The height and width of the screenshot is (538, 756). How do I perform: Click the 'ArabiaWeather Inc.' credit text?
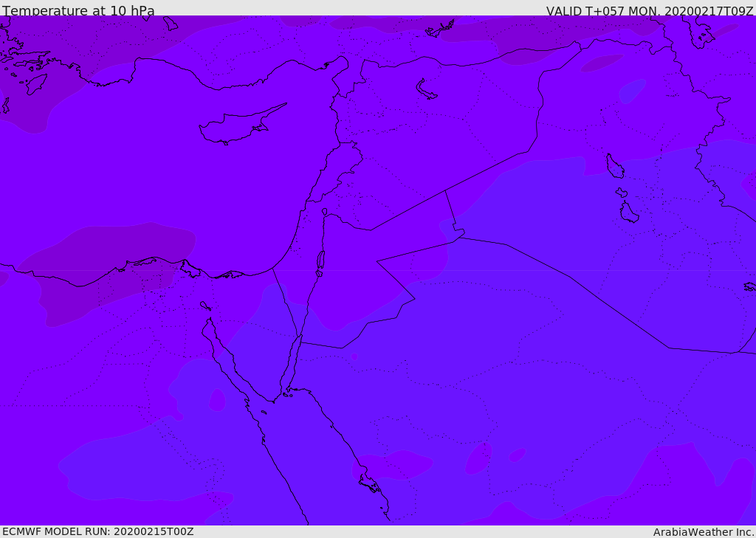(704, 532)
